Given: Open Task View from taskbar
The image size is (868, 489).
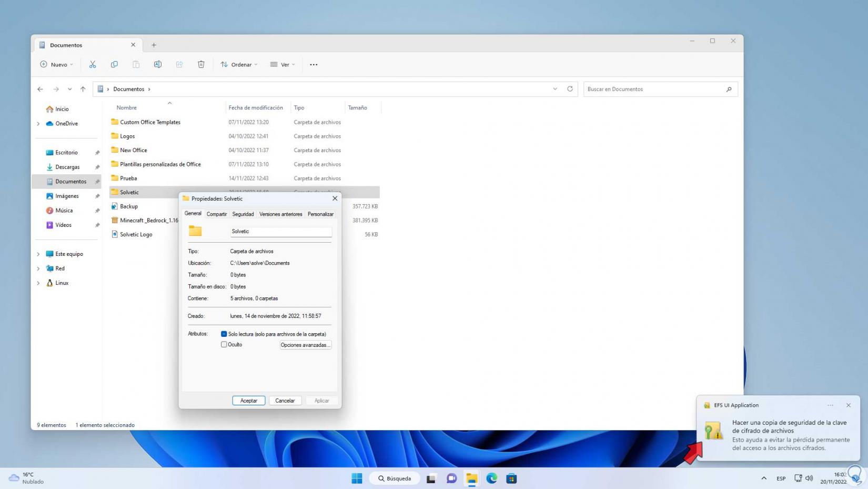Looking at the screenshot, I should coord(431,478).
